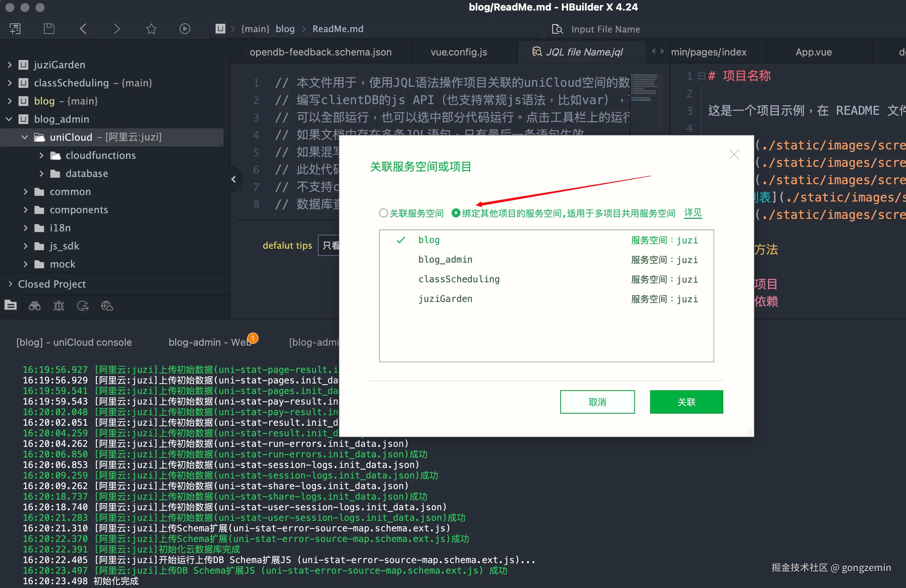
Task: Click the back navigation arrow icon
Action: [x=83, y=29]
